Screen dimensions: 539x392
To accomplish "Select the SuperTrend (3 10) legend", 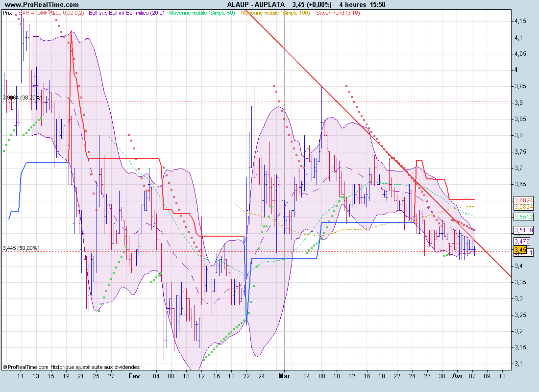I will coord(338,13).
